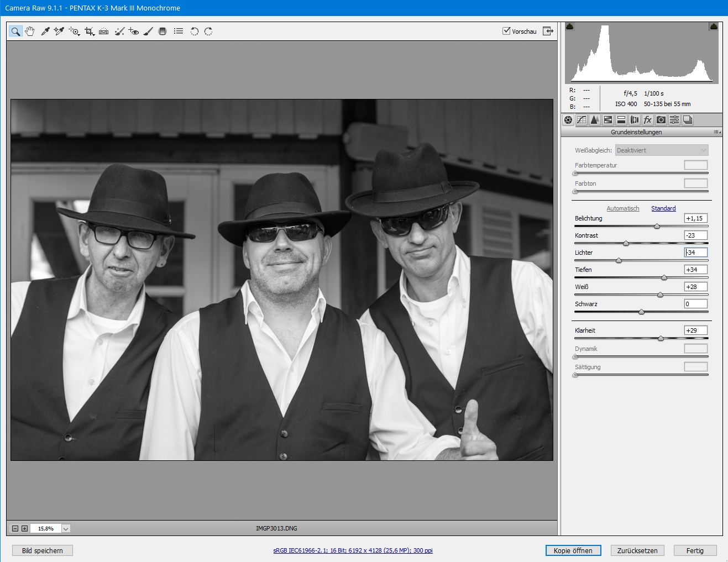Click the Lichter value field
728x562 pixels.
coord(696,253)
